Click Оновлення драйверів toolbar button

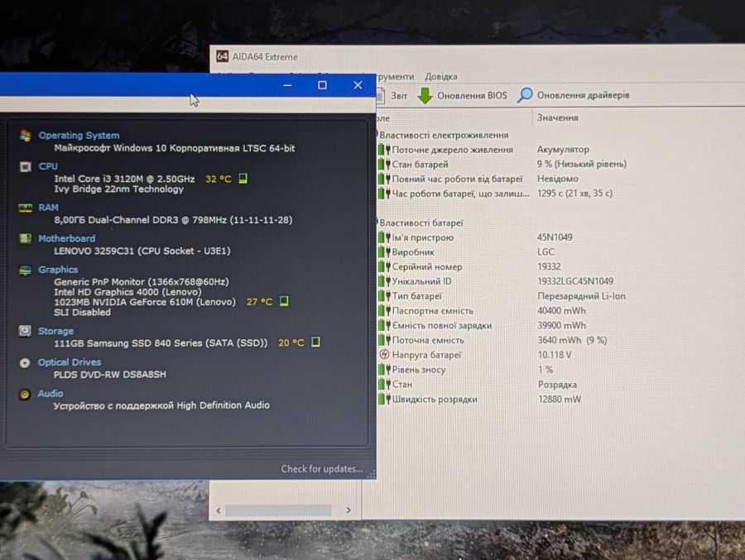[x=573, y=95]
